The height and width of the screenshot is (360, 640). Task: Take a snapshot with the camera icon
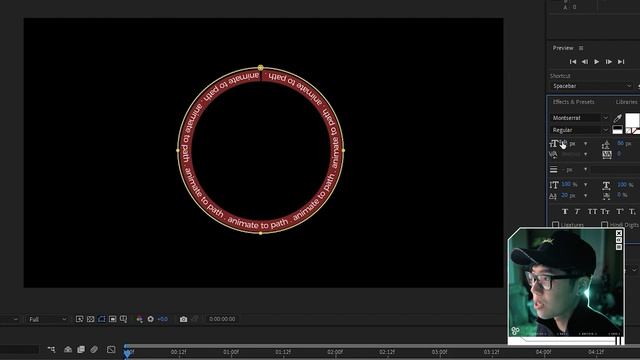tap(184, 319)
